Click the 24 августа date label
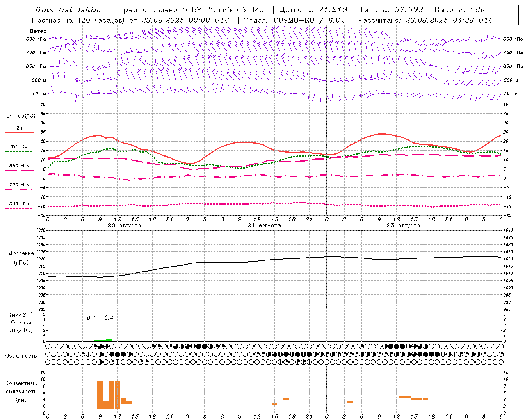Screen dimensions: 525x420 [264, 226]
